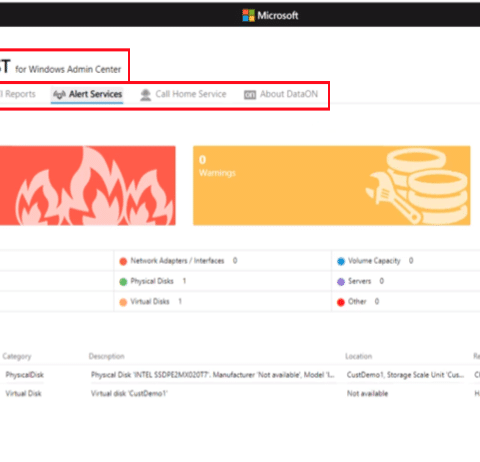
Task: Open the red critical alerts tile
Action: coord(88,185)
